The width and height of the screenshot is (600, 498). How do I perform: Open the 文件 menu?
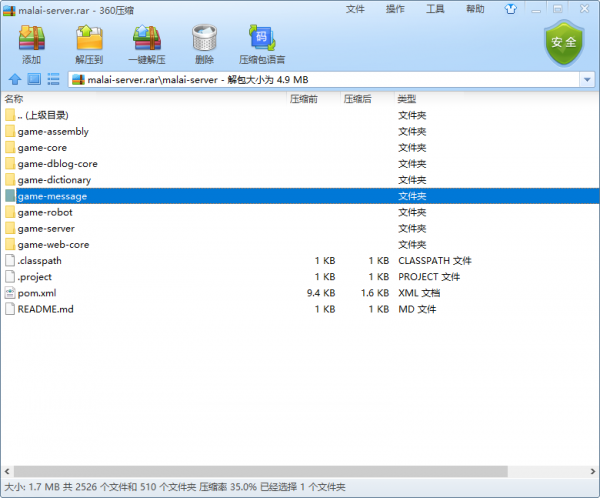pyautogui.click(x=355, y=9)
